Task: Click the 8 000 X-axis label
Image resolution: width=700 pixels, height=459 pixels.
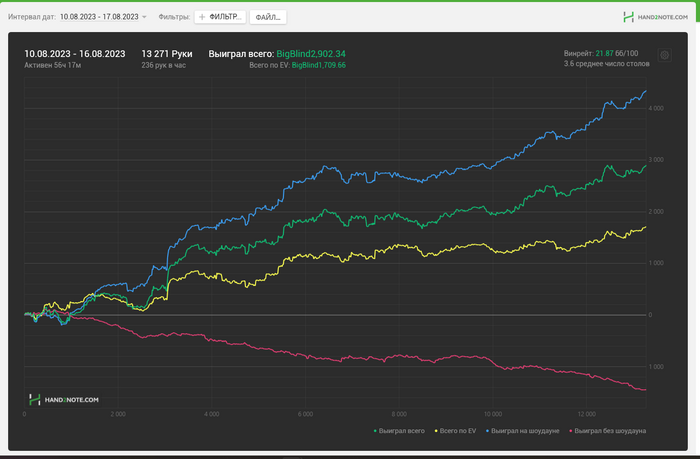Action: pyautogui.click(x=399, y=414)
